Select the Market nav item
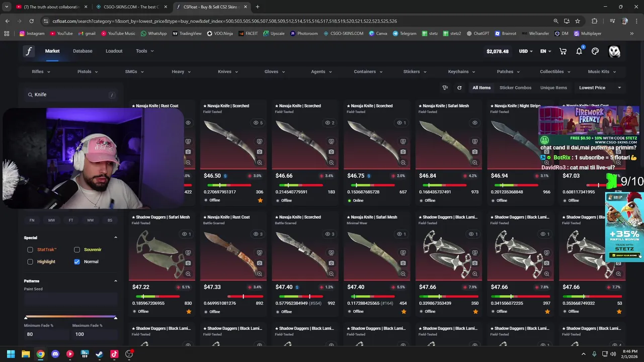The width and height of the screenshot is (644, 362). [x=52, y=51]
